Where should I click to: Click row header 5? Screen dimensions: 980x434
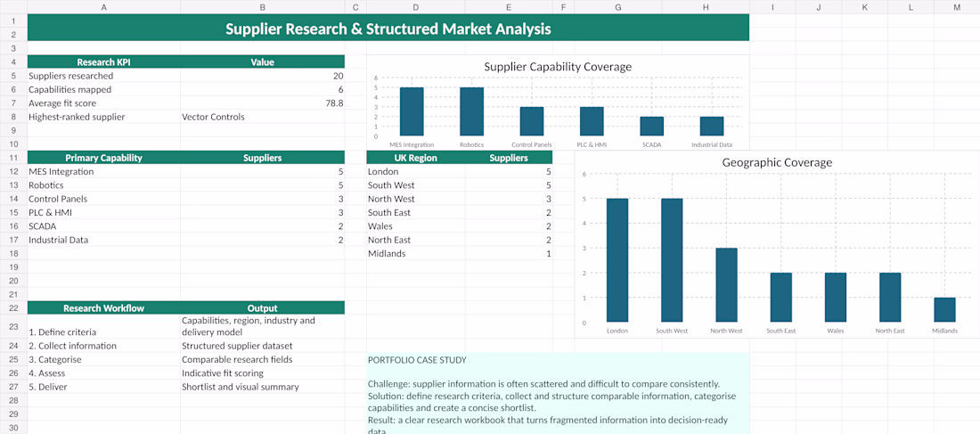pyautogui.click(x=13, y=76)
